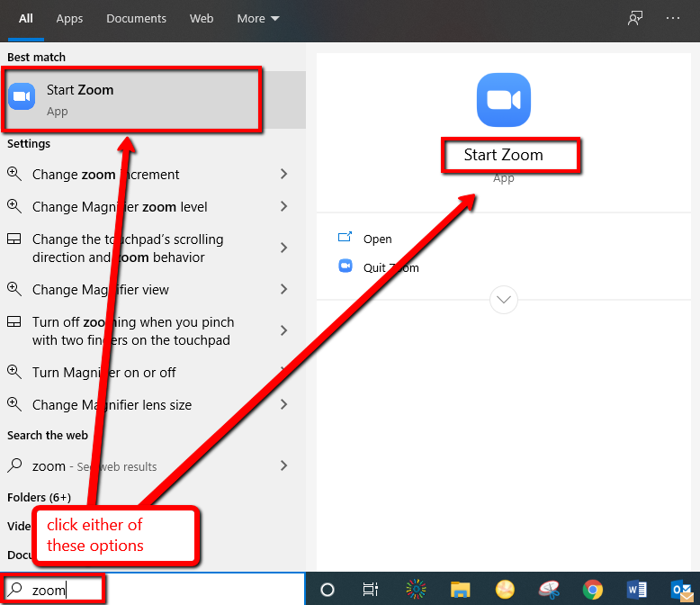Launch Google Chrome from the taskbar
This screenshot has height=605, width=700.
click(x=592, y=590)
